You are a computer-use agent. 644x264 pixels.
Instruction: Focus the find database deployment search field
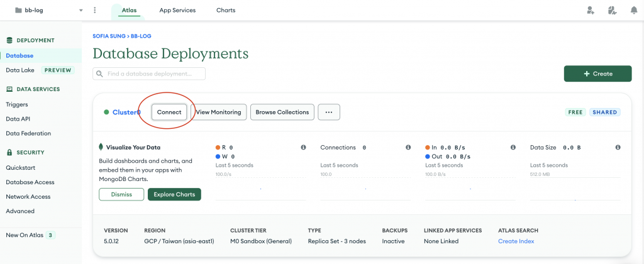click(x=149, y=74)
